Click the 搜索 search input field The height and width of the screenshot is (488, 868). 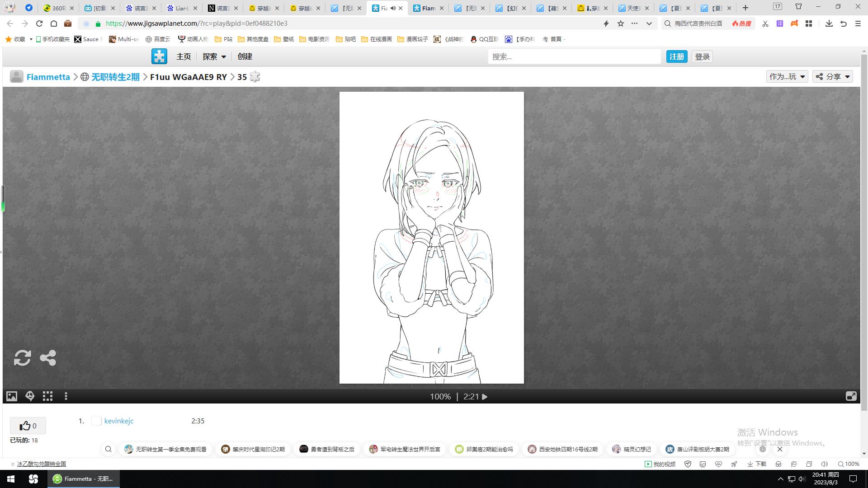point(574,56)
